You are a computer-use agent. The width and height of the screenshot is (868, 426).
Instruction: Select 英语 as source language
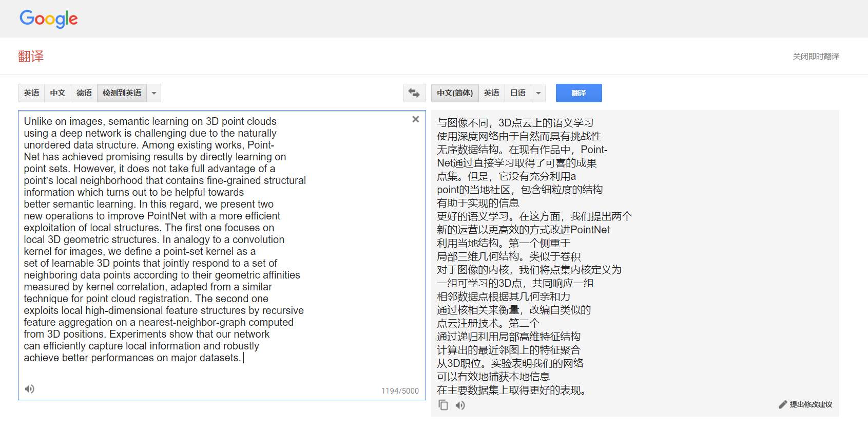(x=31, y=93)
